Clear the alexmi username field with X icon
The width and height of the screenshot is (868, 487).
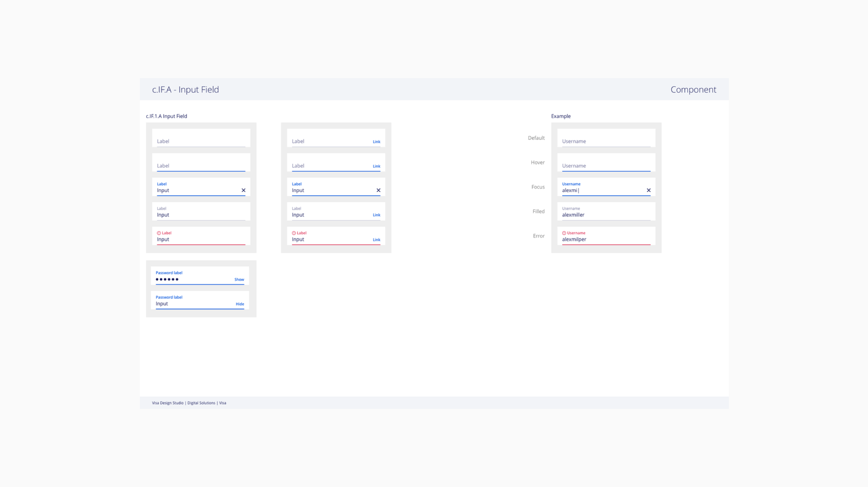[648, 190]
